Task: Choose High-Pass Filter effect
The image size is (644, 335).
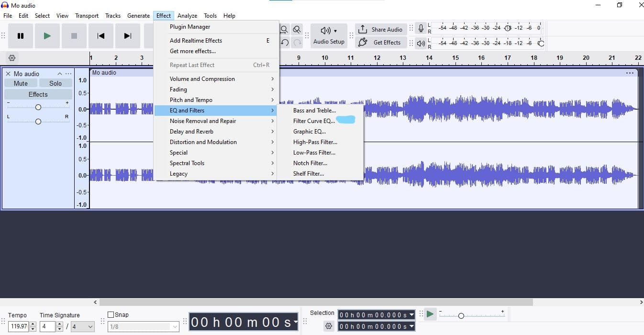Action: 315,142
